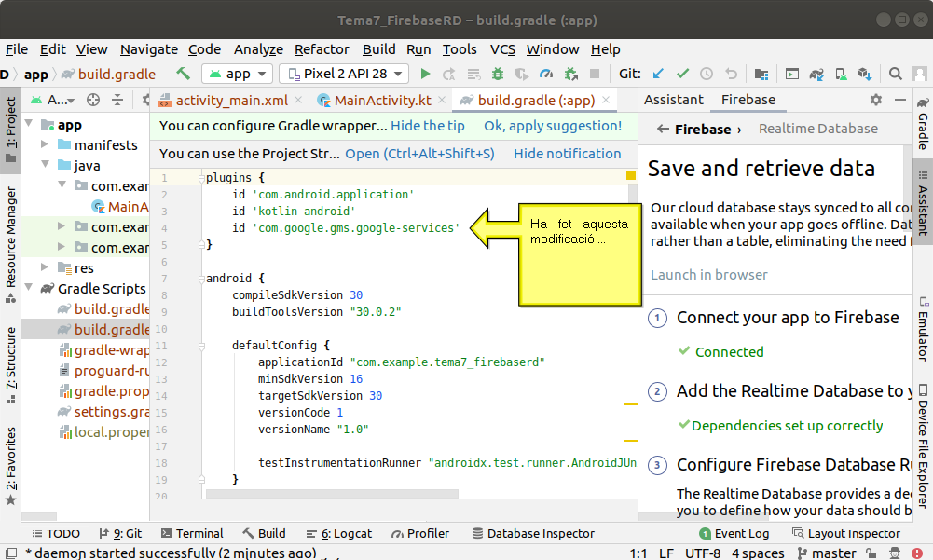
Task: Toggle read-only lock icon in status bar
Action: (871, 553)
